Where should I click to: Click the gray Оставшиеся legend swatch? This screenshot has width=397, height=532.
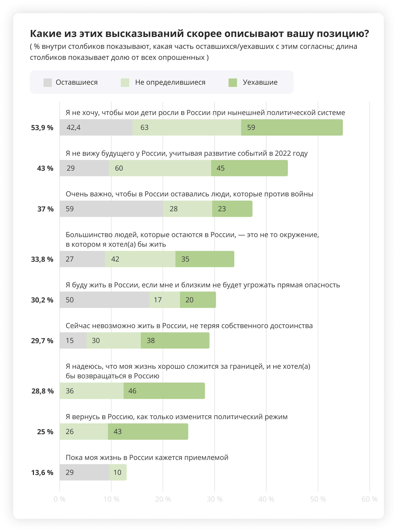[x=48, y=82]
